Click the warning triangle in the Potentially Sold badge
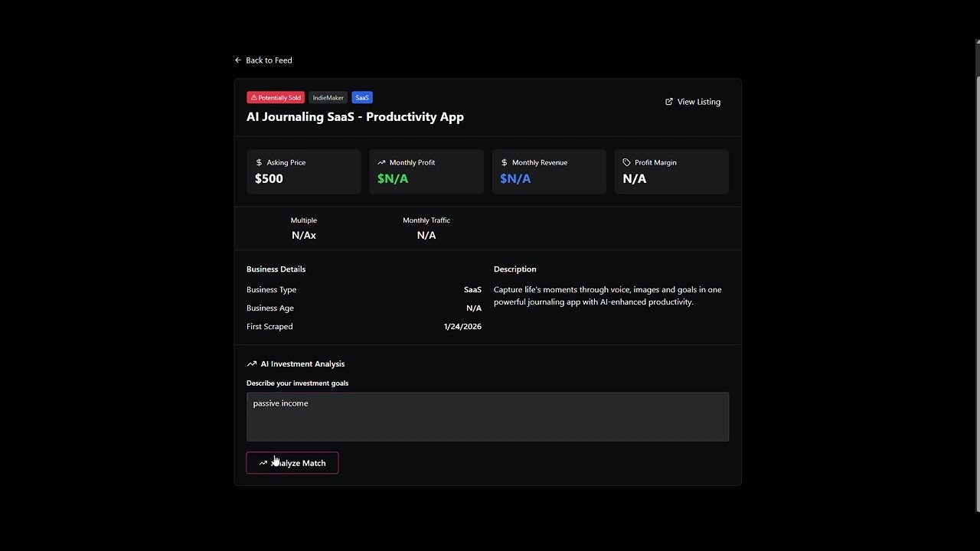 coord(254,97)
